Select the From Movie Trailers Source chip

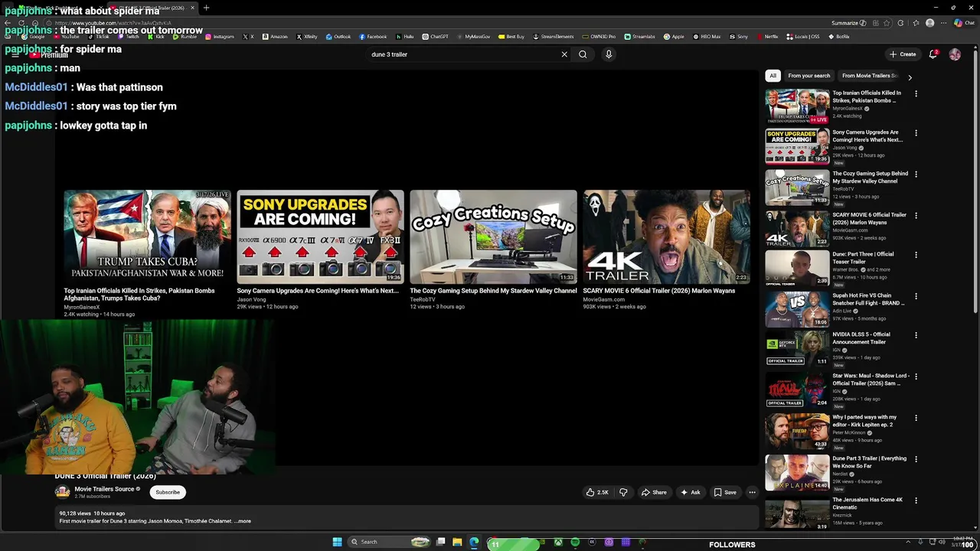pos(869,76)
